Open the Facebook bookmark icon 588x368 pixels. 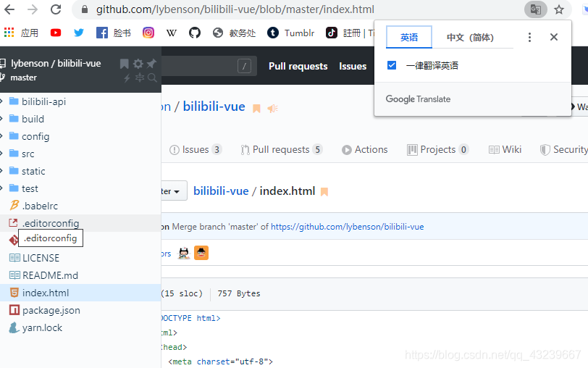[101, 33]
